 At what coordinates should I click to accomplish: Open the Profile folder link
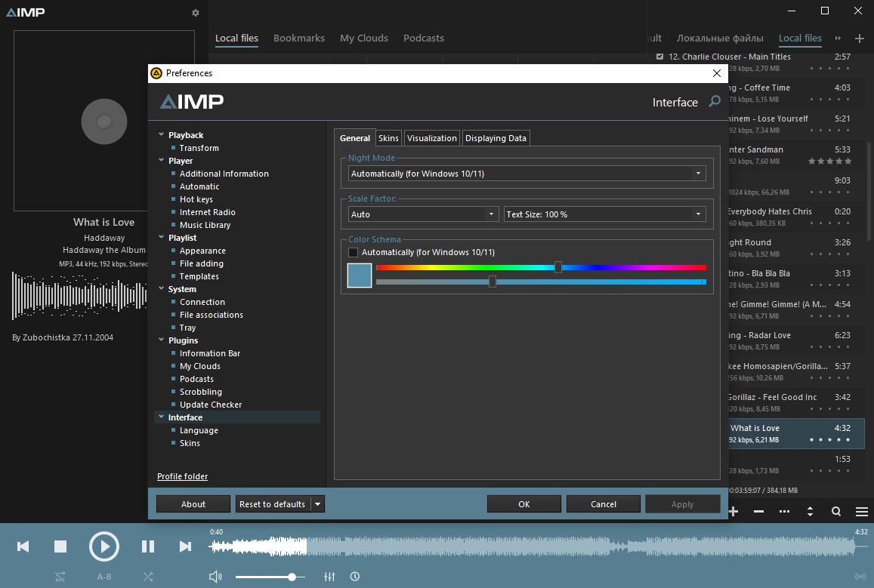coord(182,476)
